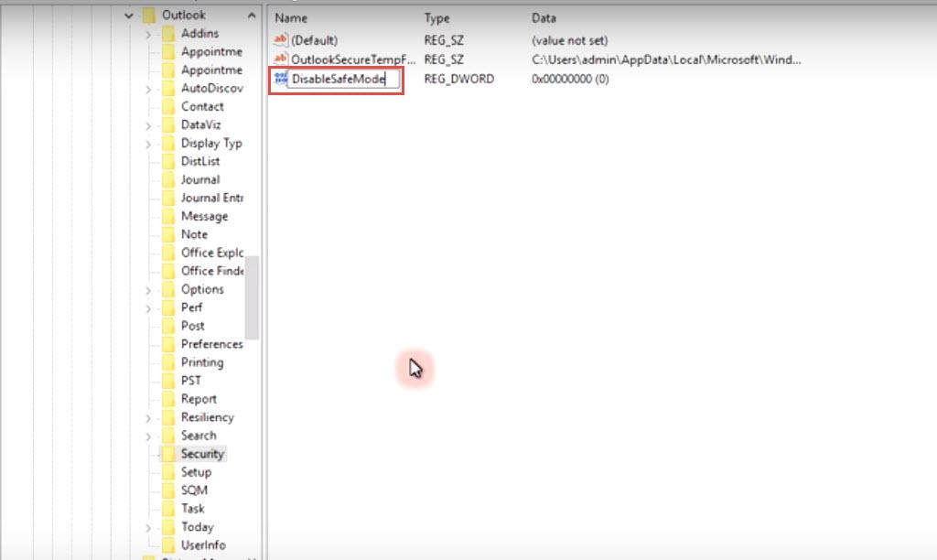
Task: Select the Today key label
Action: pos(198,527)
